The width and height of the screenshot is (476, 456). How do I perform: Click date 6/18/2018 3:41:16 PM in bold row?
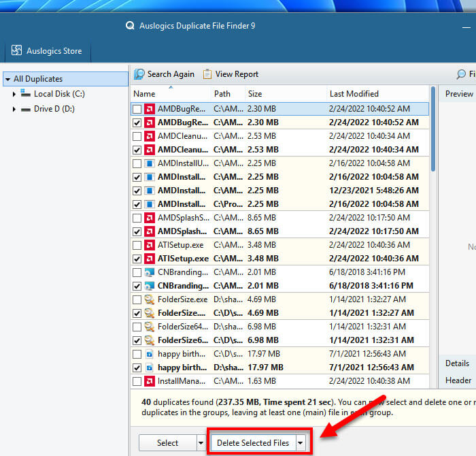[x=371, y=286]
